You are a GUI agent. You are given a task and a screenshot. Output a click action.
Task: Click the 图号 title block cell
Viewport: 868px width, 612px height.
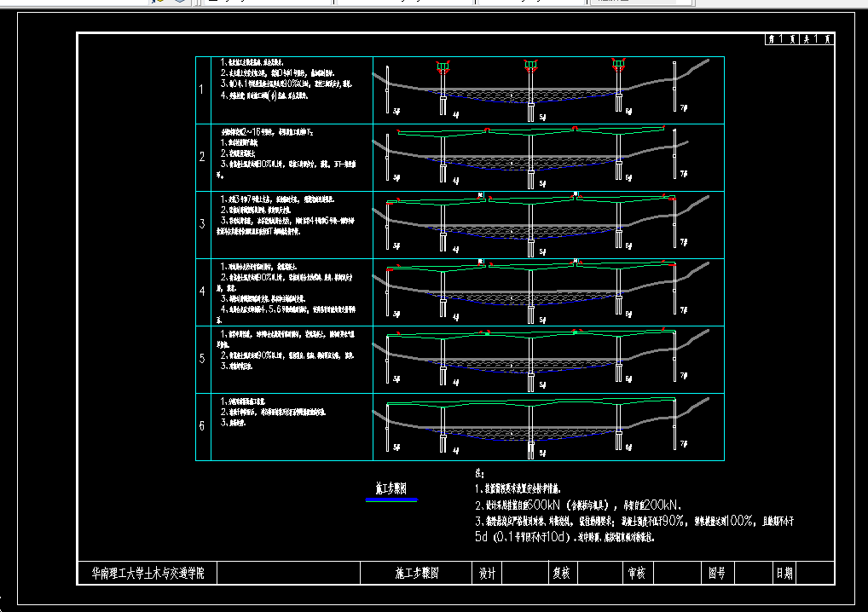[717, 574]
